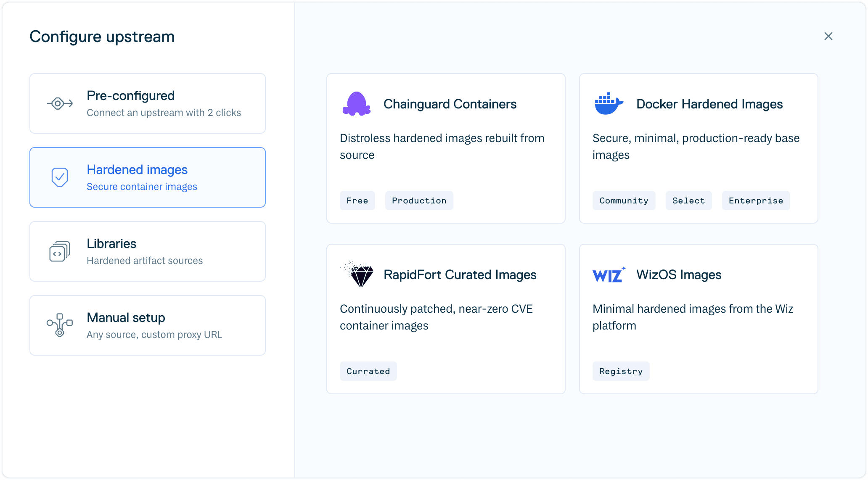
Task: Click 'Distroless hardened images rebuilt from source' description
Action: point(442,147)
